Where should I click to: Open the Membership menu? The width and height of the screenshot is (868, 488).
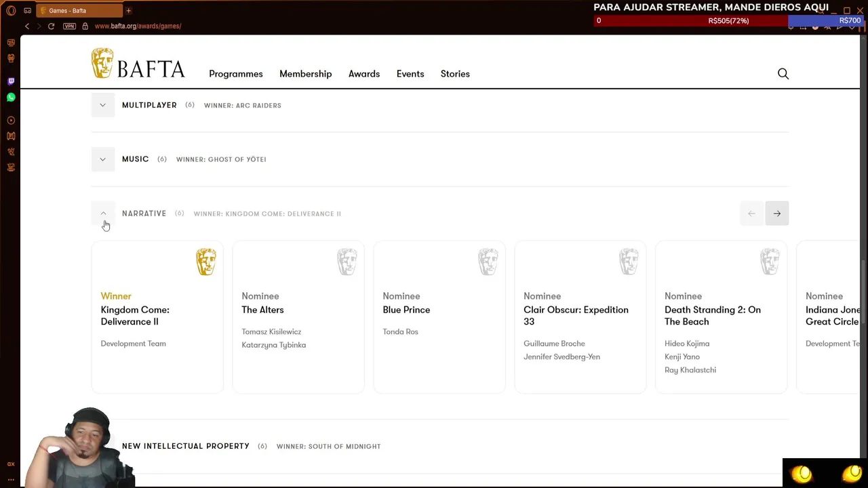coord(306,74)
